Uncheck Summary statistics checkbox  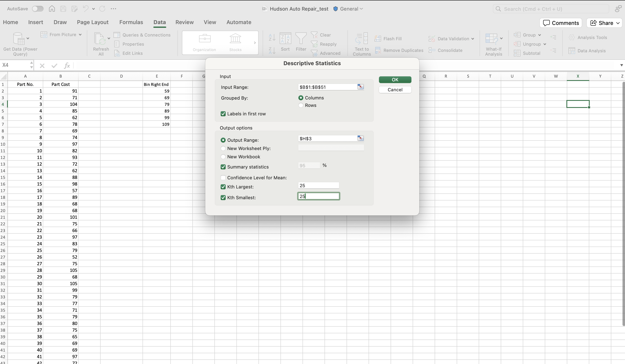point(223,167)
